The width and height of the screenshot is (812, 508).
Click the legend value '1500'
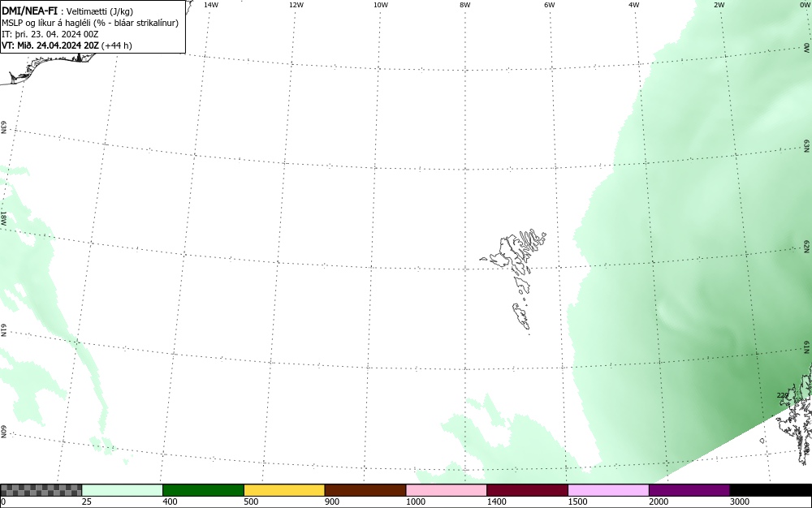578,502
